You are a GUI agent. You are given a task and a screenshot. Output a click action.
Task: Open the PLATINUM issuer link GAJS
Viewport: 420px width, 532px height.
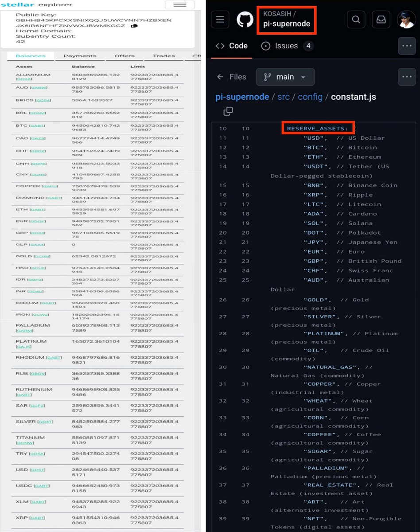tap(24, 347)
